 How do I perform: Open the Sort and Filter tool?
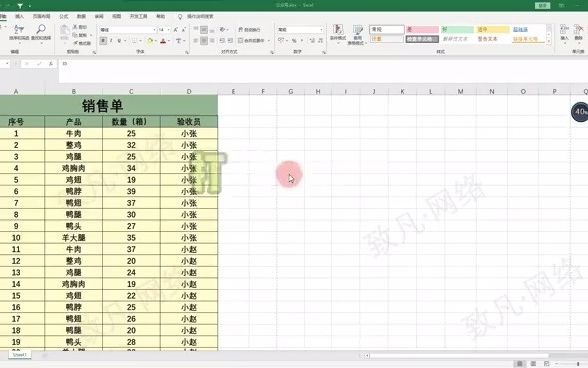coord(19,32)
